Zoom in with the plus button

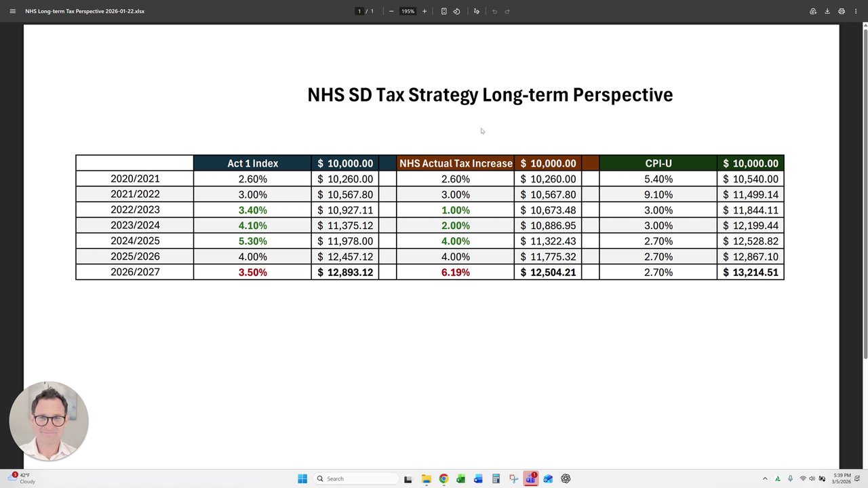[425, 11]
